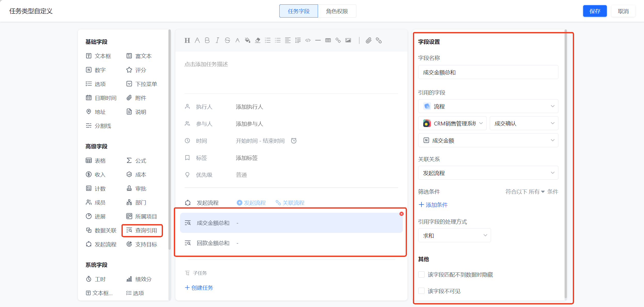This screenshot has width=644, height=307.
Task: Click the attachment paperclip toolbar icon
Action: point(369,40)
